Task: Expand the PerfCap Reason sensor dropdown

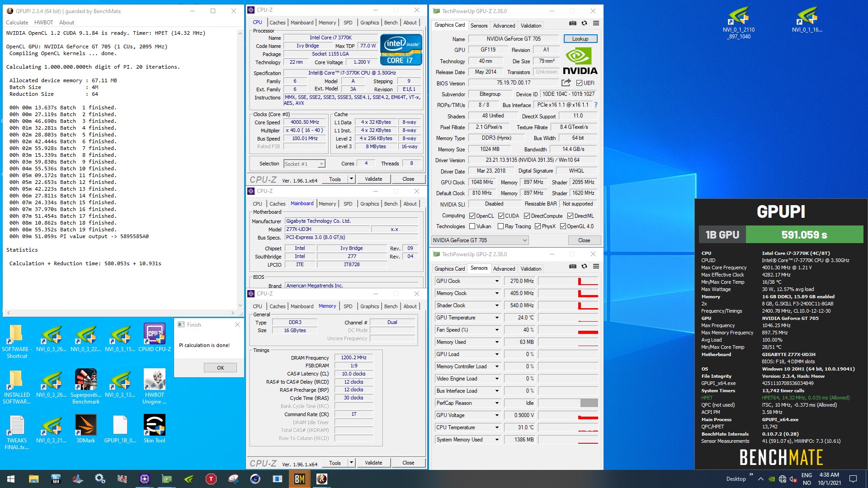Action: click(x=496, y=403)
